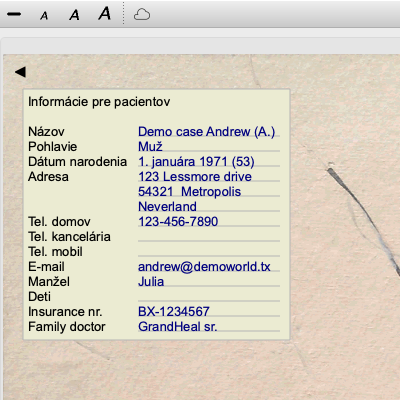The width and height of the screenshot is (400, 400).
Task: Edit the Názov field with Demo case Andrew
Action: pos(209,131)
